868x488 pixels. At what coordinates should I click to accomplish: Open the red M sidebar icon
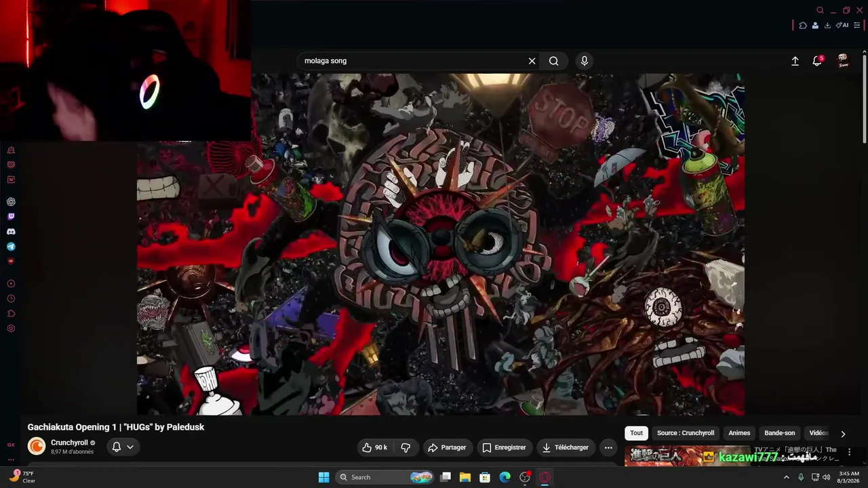[x=11, y=180]
